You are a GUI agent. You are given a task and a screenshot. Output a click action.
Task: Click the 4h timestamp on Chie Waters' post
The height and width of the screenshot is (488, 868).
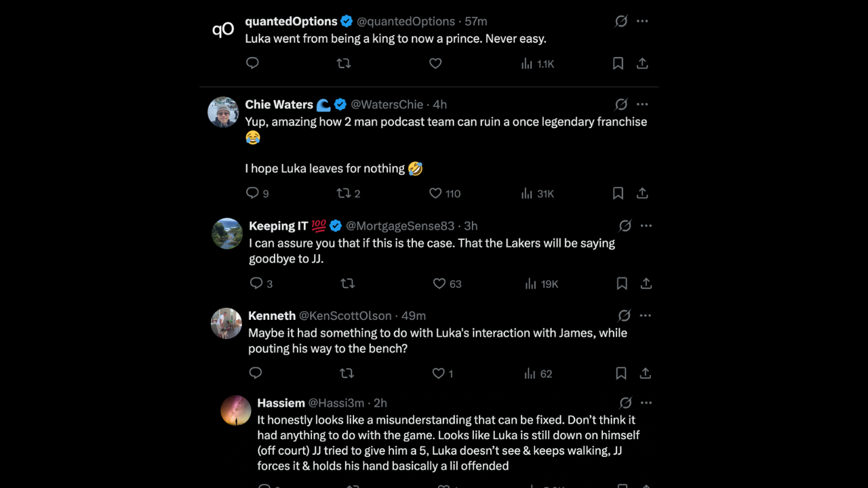coord(439,104)
